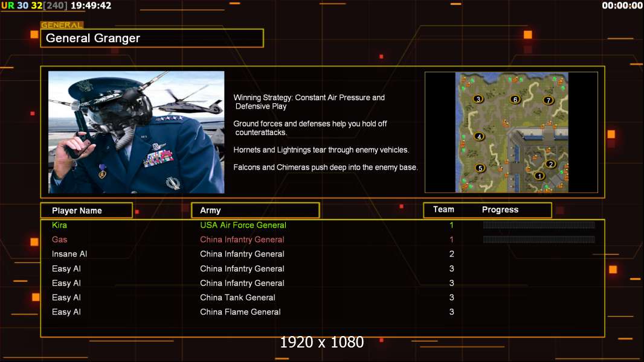The height and width of the screenshot is (362, 644).
Task: Select player Kira in the list
Action: pyautogui.click(x=60, y=225)
